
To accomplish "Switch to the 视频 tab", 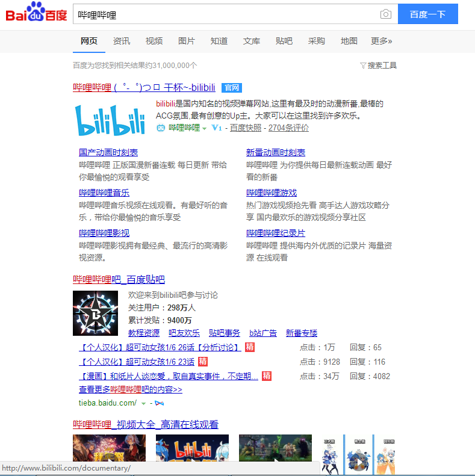I will click(x=154, y=41).
